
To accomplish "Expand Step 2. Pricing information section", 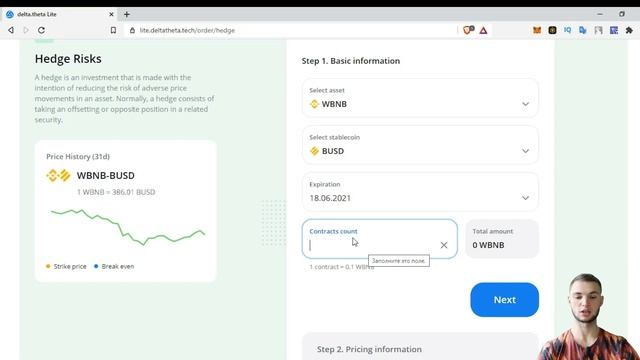I will click(420, 349).
